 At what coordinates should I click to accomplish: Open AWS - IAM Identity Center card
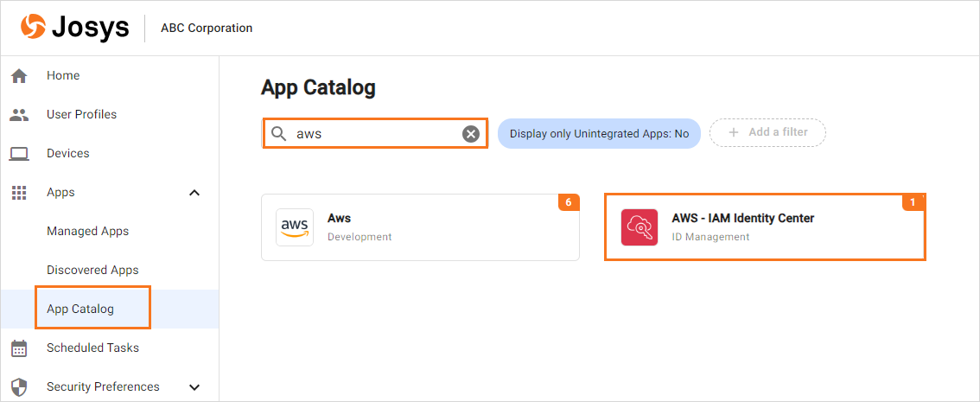click(x=765, y=227)
